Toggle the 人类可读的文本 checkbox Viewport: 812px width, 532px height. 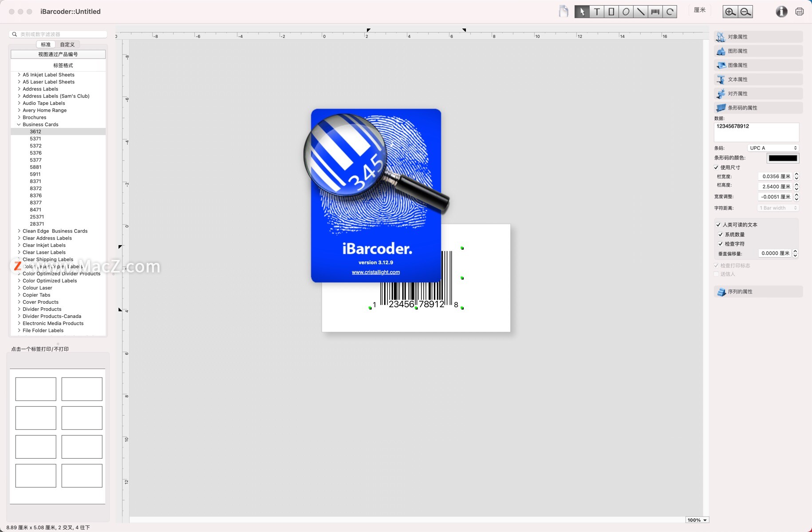click(x=718, y=225)
